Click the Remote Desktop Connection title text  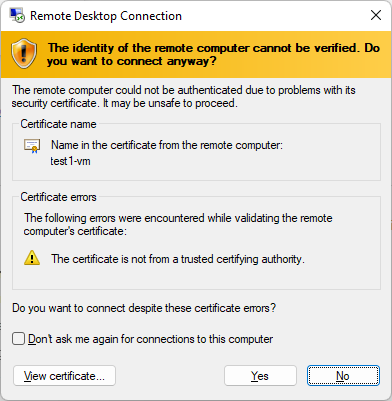click(106, 16)
